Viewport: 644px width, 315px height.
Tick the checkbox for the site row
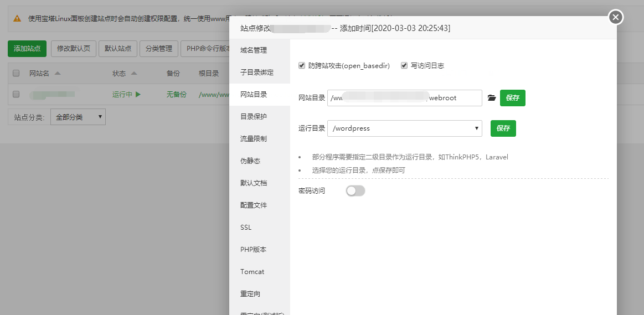click(16, 94)
